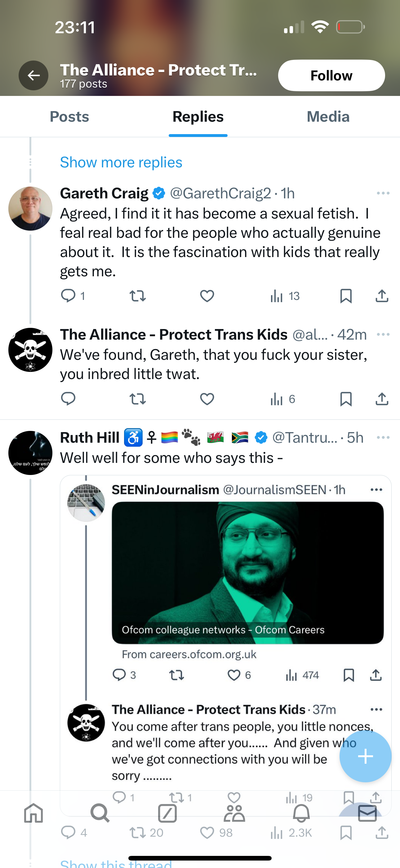
Task: Switch to the Posts tab
Action: (69, 117)
